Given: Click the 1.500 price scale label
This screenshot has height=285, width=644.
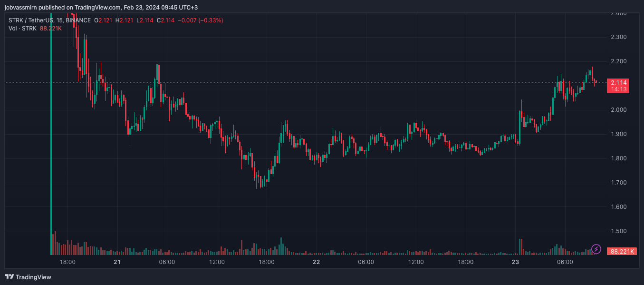Looking at the screenshot, I should click(618, 231).
